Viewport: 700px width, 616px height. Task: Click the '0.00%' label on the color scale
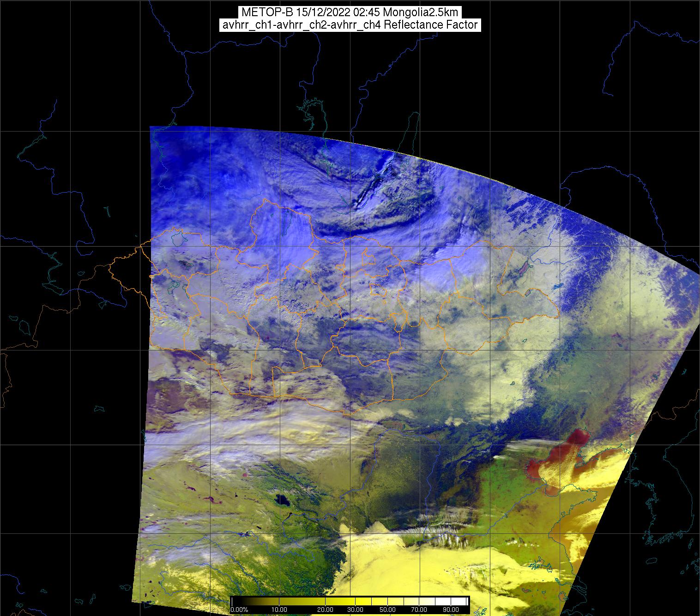pos(239,610)
